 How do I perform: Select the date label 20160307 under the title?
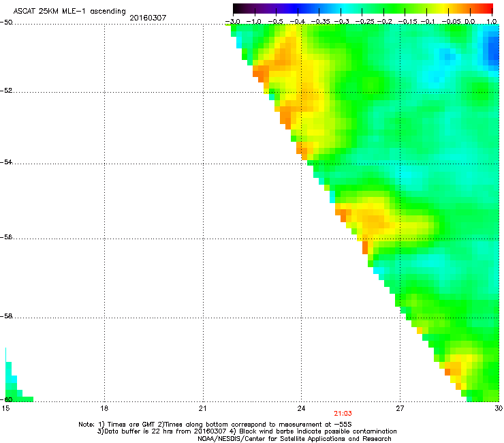pyautogui.click(x=148, y=18)
